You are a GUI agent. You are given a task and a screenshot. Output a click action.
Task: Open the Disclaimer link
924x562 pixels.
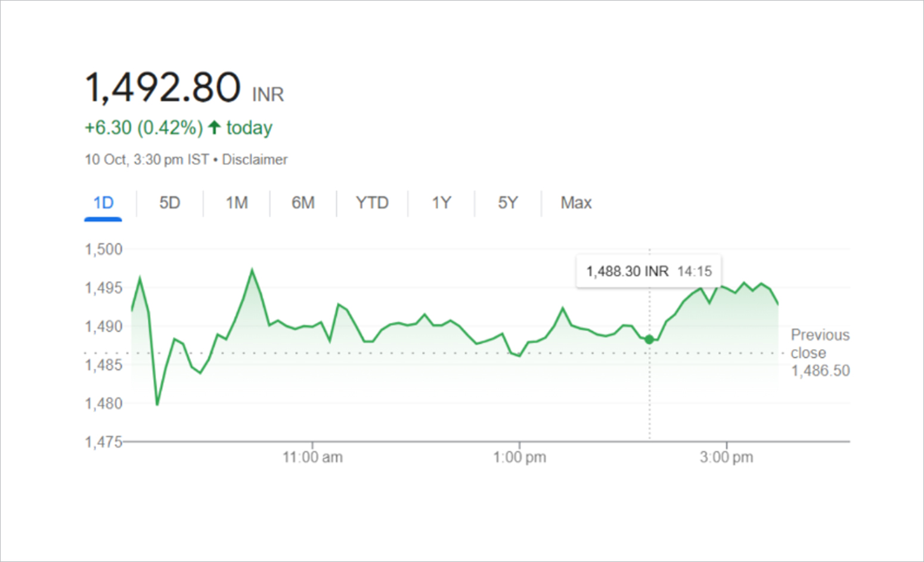click(x=255, y=159)
